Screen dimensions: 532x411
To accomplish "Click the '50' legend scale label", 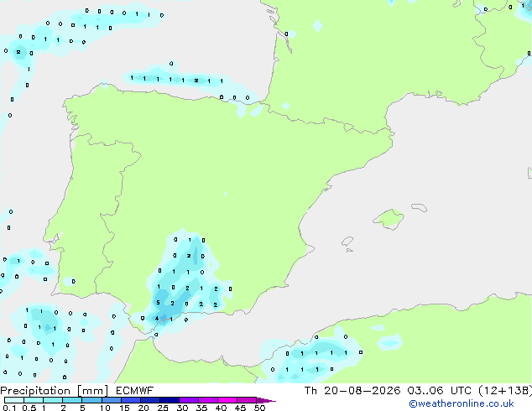I will [x=259, y=408].
